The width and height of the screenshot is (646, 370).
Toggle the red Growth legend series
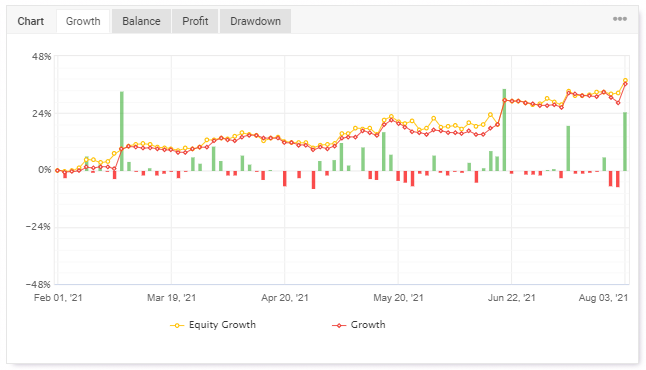tap(359, 325)
